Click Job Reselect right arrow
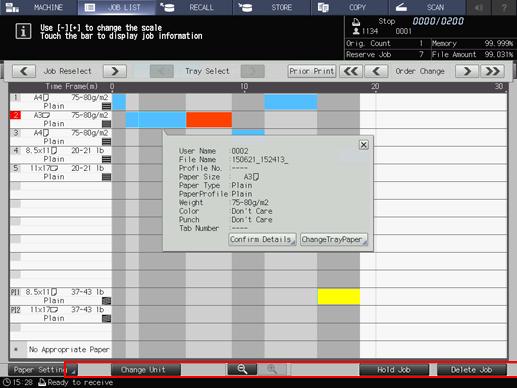 click(115, 71)
